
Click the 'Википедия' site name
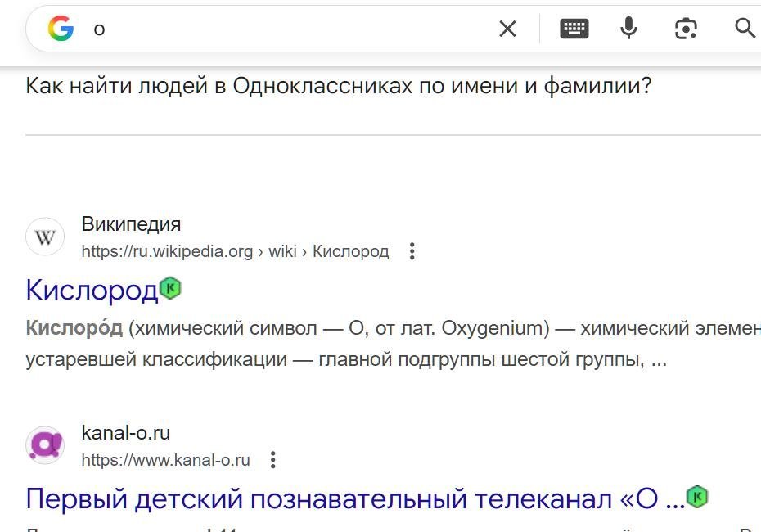pyautogui.click(x=131, y=223)
